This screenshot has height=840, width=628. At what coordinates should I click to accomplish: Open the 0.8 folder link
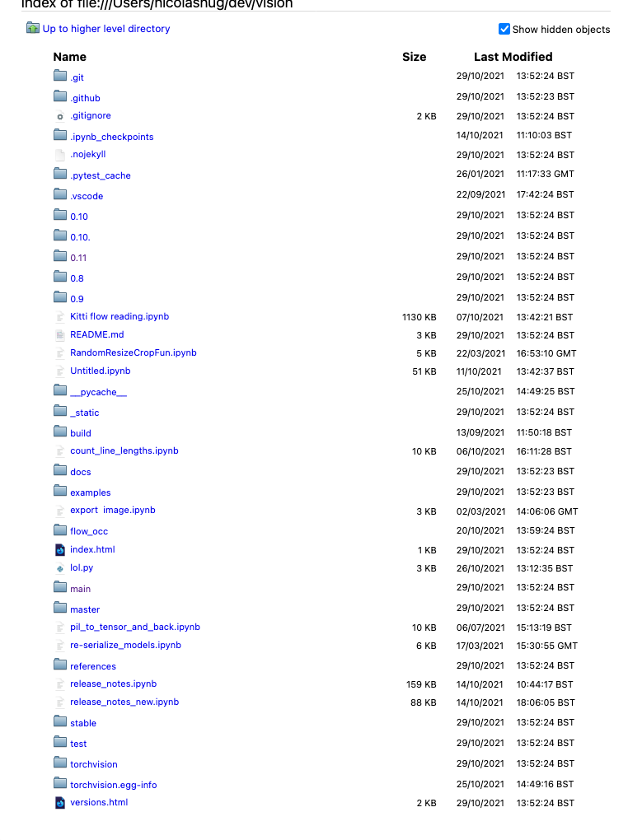click(77, 278)
